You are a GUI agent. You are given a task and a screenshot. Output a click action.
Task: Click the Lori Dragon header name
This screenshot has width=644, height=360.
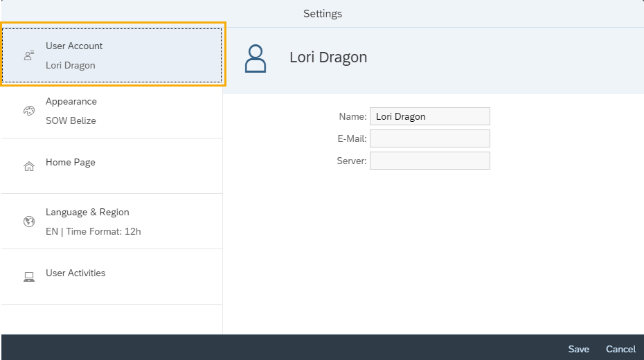(328, 57)
